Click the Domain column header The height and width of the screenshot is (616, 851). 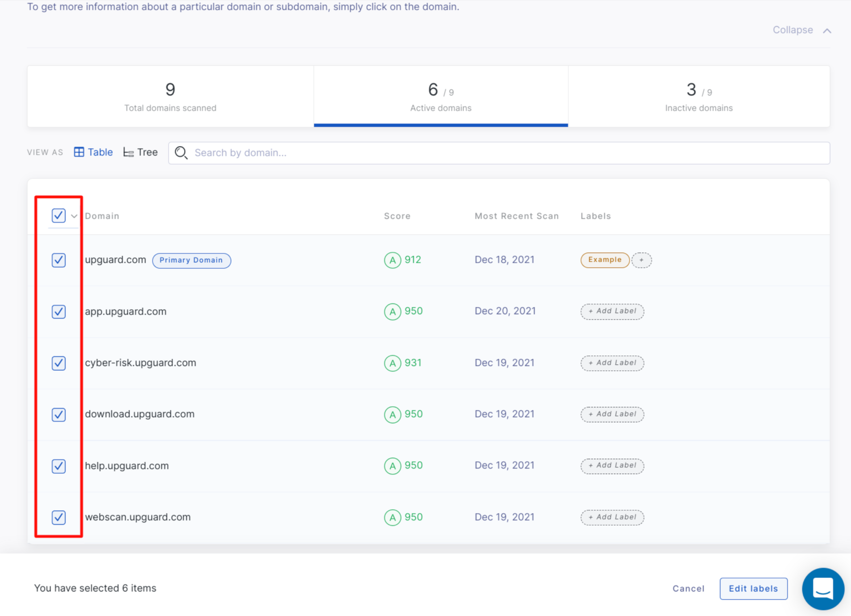click(x=102, y=216)
